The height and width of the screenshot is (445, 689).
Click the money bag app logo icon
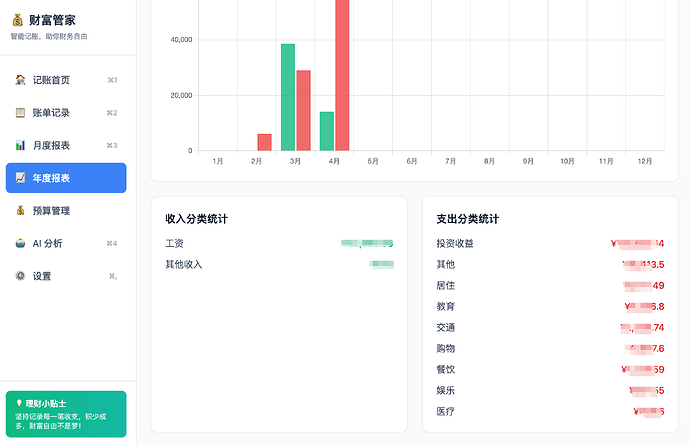[x=18, y=20]
